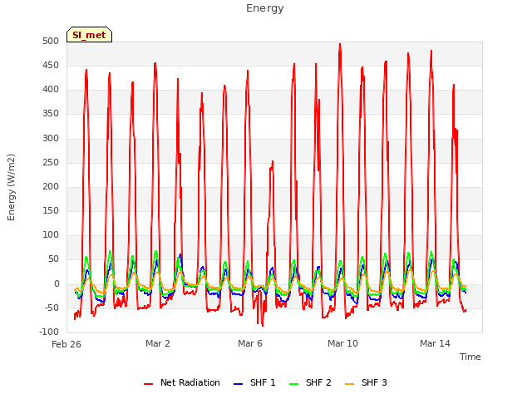The height and width of the screenshot is (399, 532).
Task: Click the Time x-axis label
Action: tap(470, 357)
